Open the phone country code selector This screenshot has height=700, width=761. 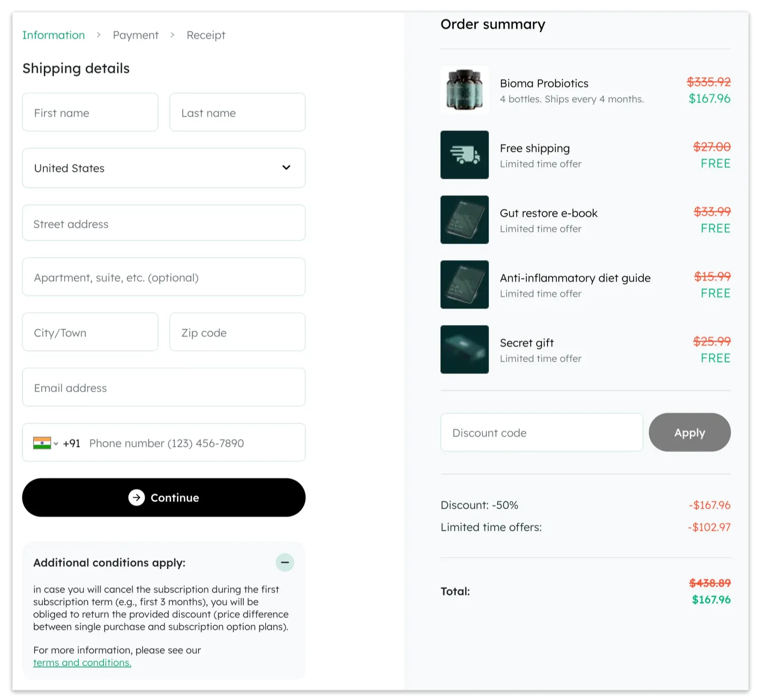(x=48, y=443)
